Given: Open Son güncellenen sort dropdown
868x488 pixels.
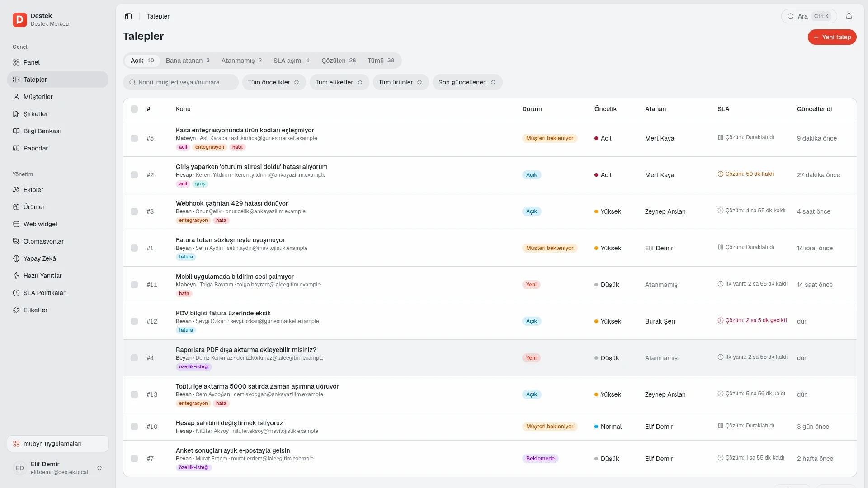Looking at the screenshot, I should pyautogui.click(x=467, y=82).
